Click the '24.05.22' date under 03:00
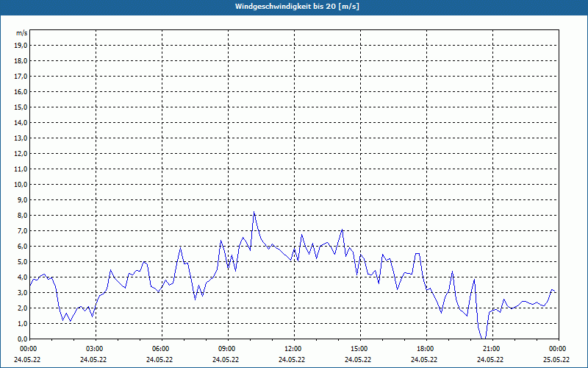Image resolution: width=588 pixels, height=368 pixels. 93,360
